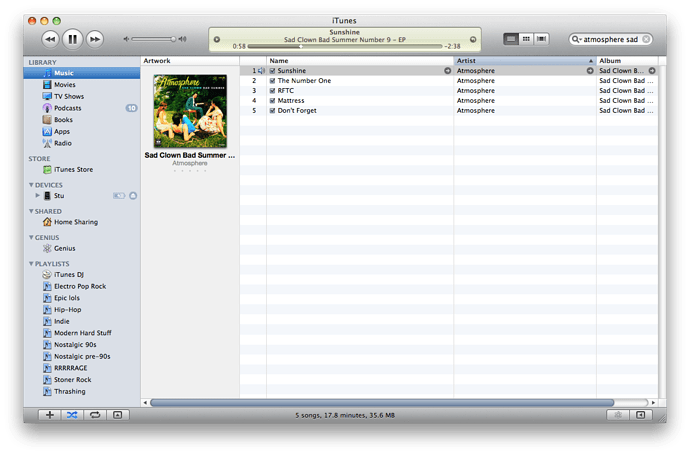Skip to the next track
Image resolution: width=690 pixels, height=454 pixels.
coord(95,39)
